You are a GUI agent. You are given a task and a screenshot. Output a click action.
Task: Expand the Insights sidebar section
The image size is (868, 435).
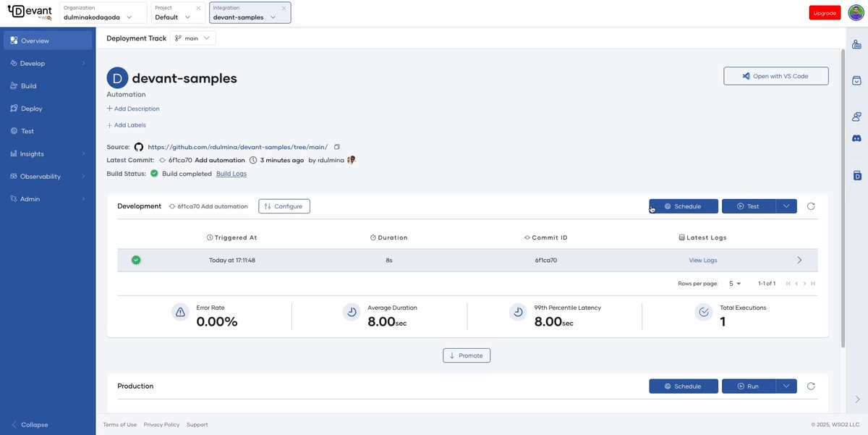[x=48, y=153]
